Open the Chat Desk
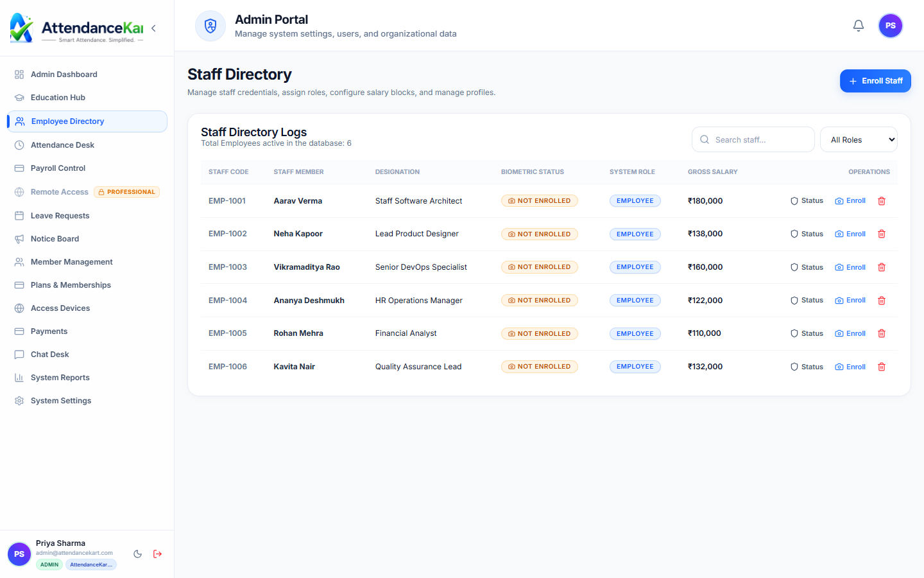This screenshot has height=578, width=924. coord(87,355)
